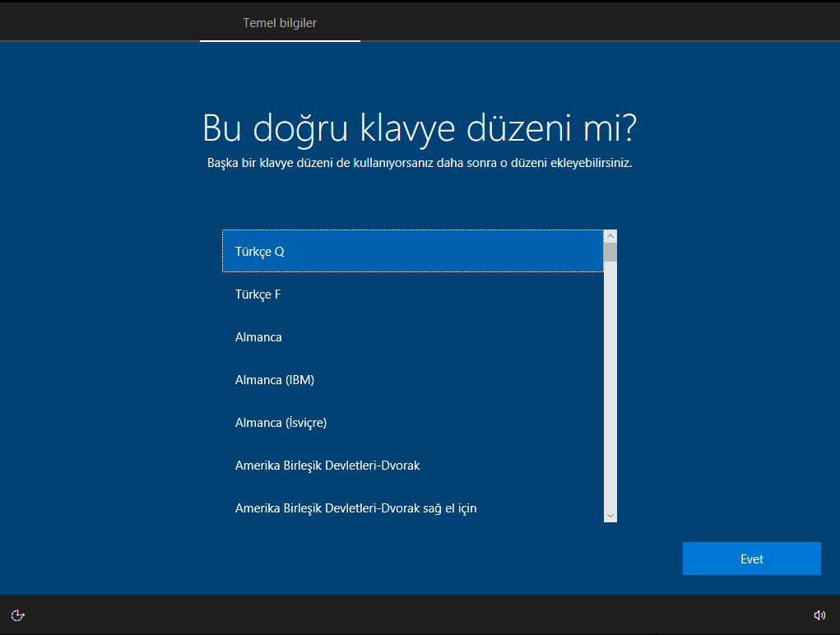Click empty bottom bar between the two icons
Screen dimensions: 840x635
(420, 615)
